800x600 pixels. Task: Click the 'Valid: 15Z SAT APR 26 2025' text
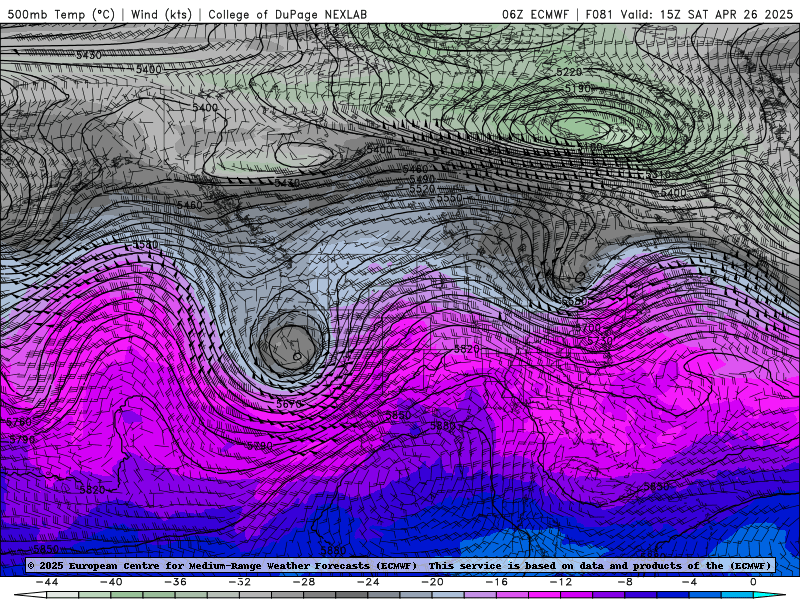[x=707, y=14]
